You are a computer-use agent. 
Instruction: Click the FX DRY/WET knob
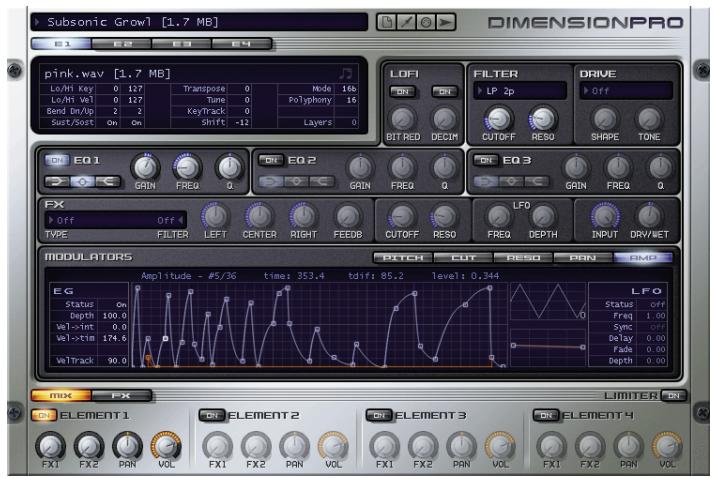(649, 216)
